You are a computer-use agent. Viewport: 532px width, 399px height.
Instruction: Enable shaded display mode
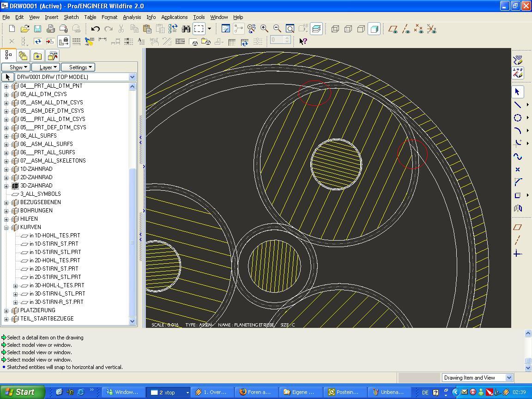[x=374, y=29]
